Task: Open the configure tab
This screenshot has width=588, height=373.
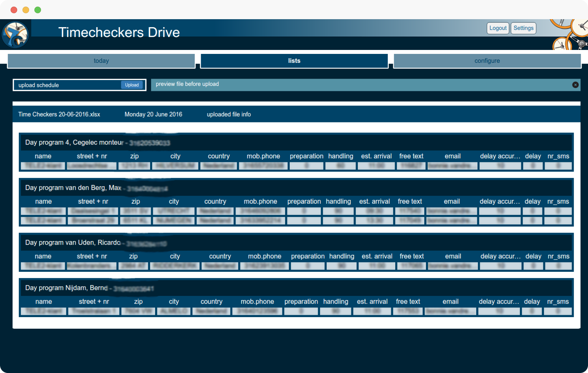Action: point(487,61)
